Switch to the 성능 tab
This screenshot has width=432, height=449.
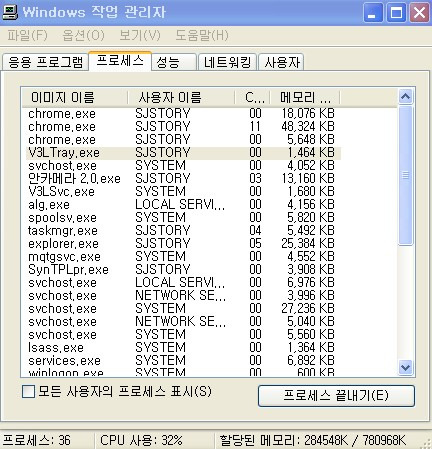[174, 62]
